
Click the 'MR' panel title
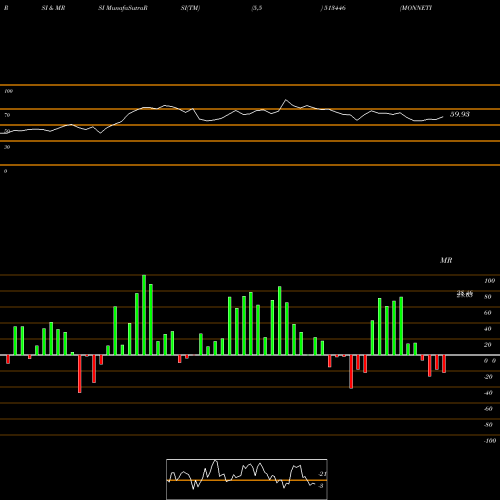[x=446, y=260]
